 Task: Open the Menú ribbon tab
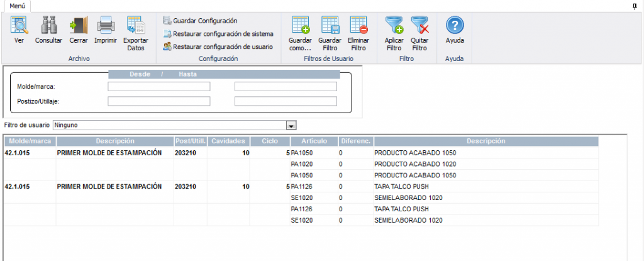(x=17, y=6)
